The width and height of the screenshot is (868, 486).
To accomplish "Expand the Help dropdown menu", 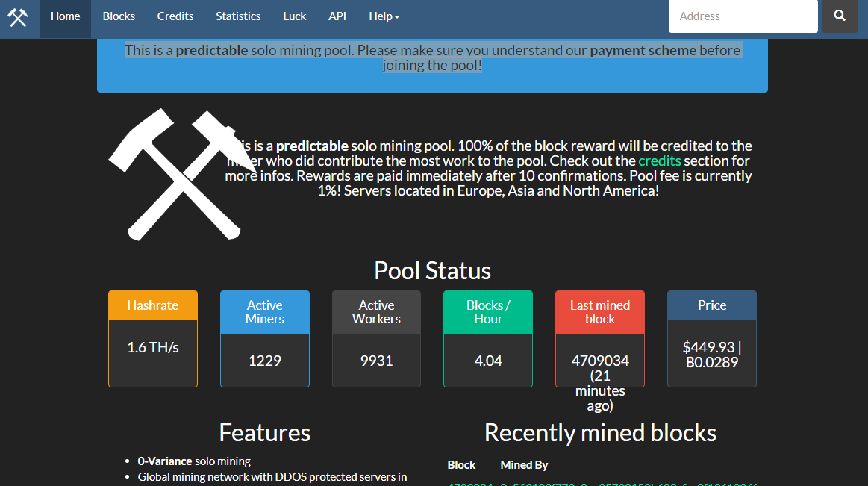I will (x=384, y=16).
